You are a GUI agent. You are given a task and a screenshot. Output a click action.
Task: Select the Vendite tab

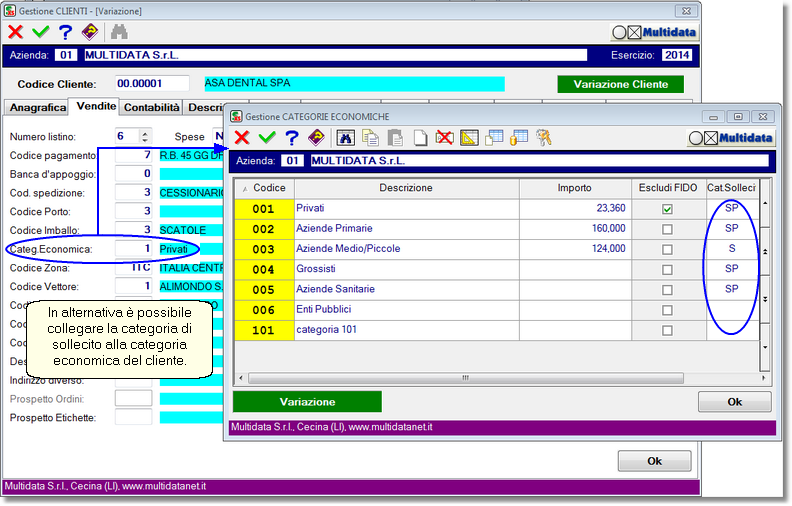tap(96, 106)
